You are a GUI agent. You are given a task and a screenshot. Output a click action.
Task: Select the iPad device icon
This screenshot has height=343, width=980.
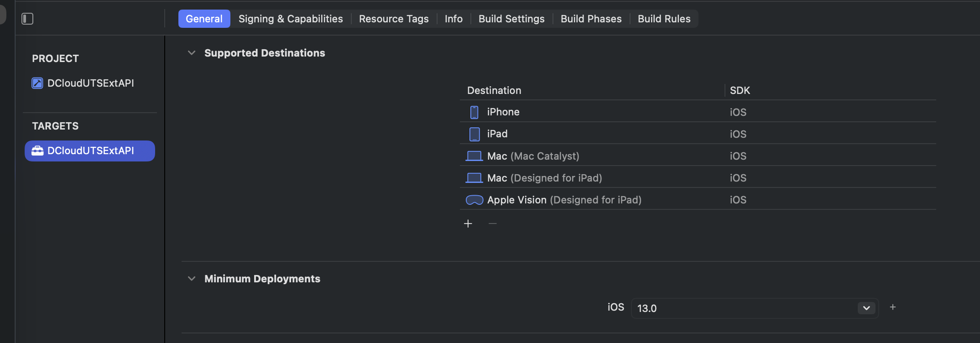tap(474, 134)
